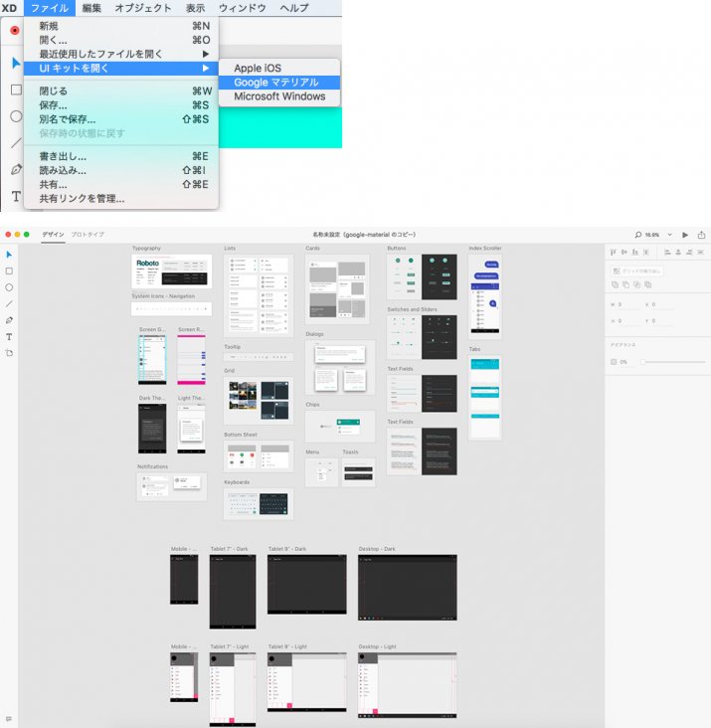Choose Google マテリアル from submenu

point(275,82)
